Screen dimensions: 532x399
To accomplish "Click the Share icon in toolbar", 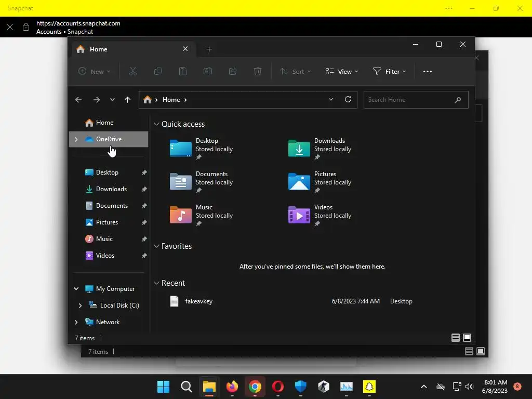I will (x=232, y=71).
